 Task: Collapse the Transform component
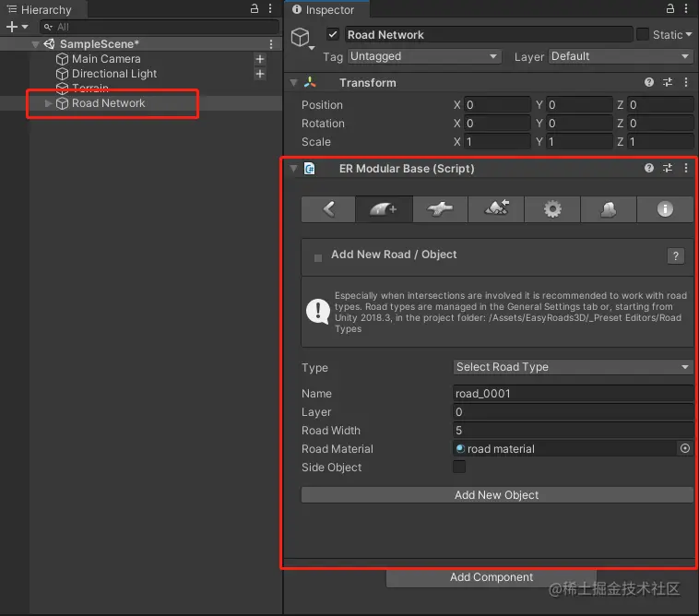coord(293,82)
